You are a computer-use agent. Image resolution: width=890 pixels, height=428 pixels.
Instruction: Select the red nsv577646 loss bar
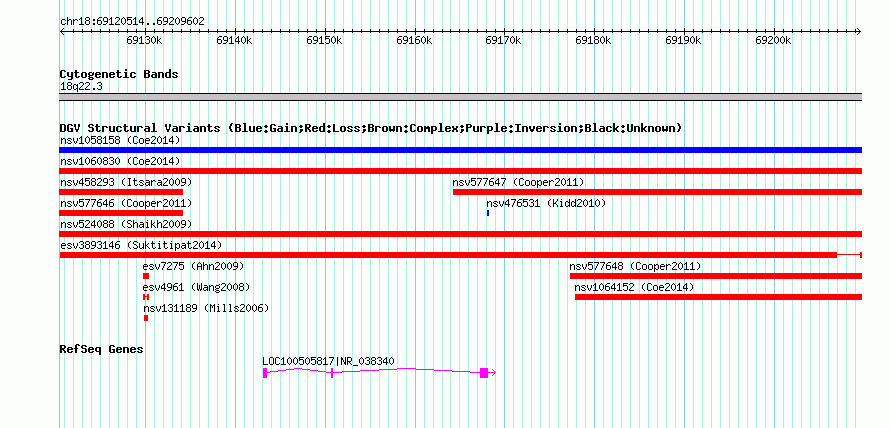click(121, 213)
